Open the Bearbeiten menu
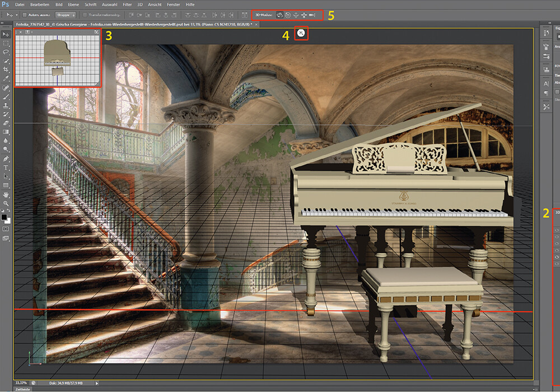 coord(40,4)
